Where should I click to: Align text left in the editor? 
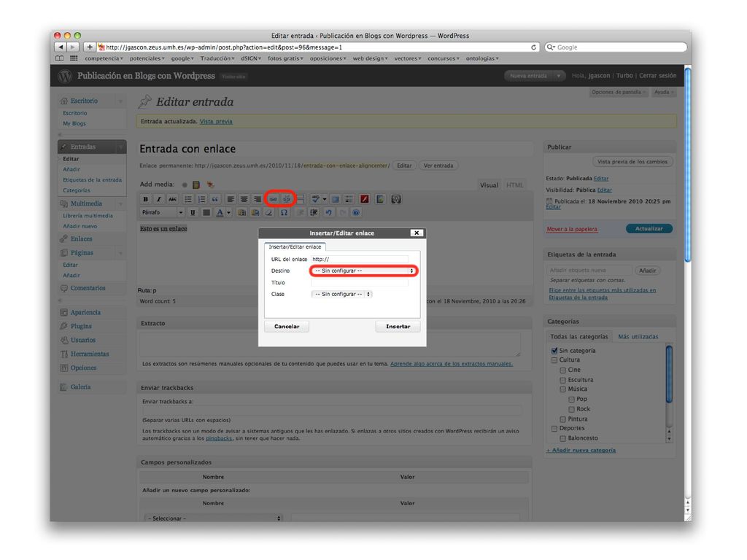[x=231, y=199]
